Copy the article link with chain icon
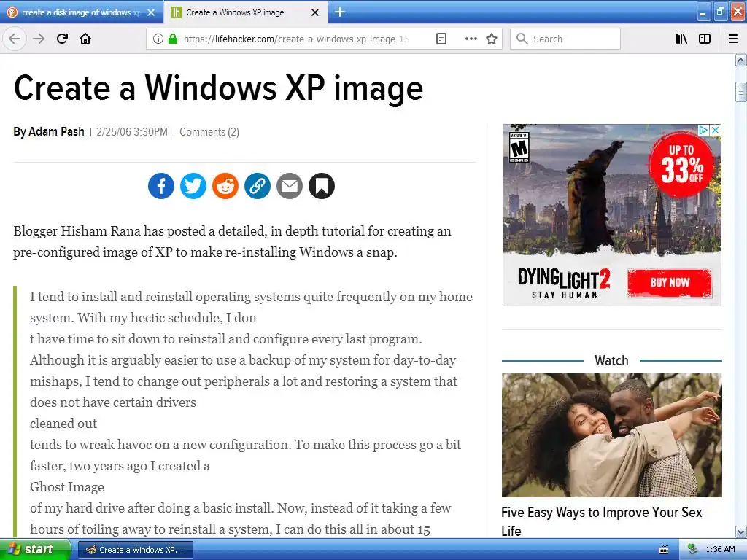The image size is (747, 560). (258, 186)
